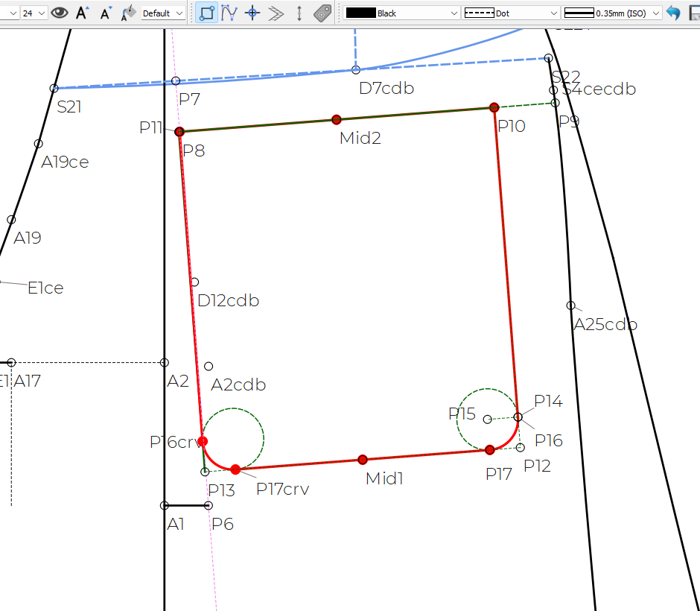Open the Black line color dropdown

click(x=402, y=13)
